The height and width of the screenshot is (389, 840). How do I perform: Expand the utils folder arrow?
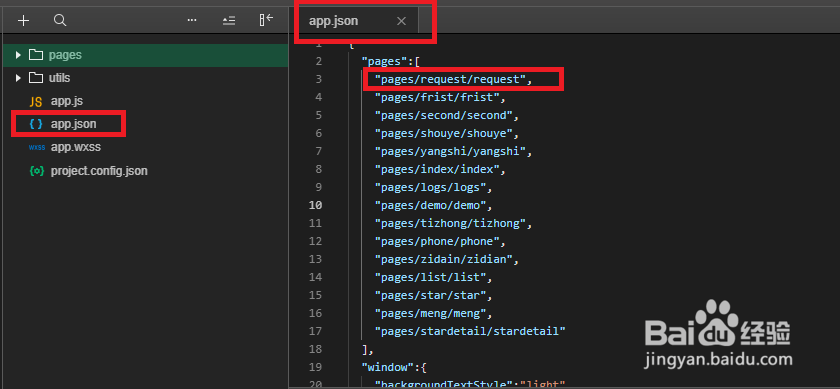point(18,78)
